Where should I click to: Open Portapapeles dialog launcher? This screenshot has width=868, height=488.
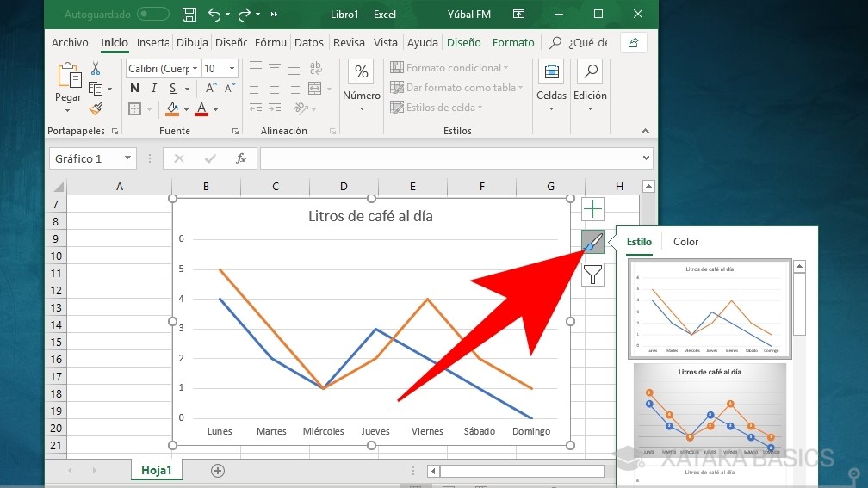click(115, 131)
